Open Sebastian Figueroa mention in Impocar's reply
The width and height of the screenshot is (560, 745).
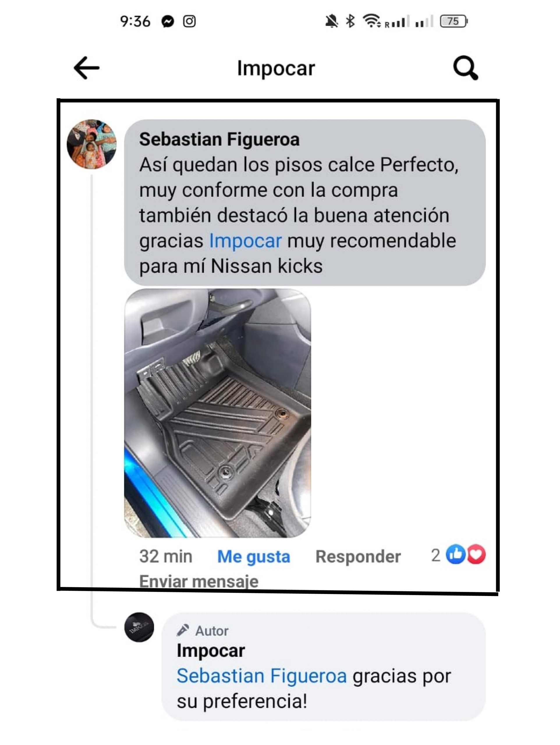click(262, 676)
